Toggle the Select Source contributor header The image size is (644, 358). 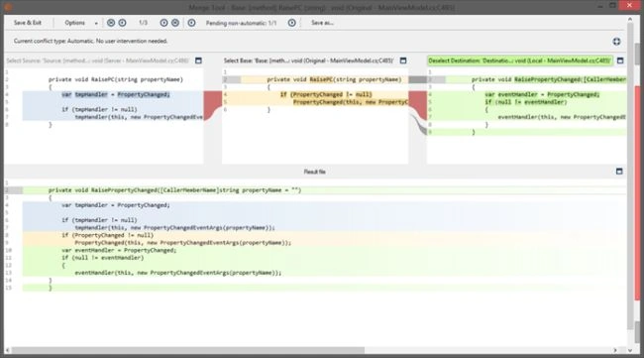tap(98, 60)
